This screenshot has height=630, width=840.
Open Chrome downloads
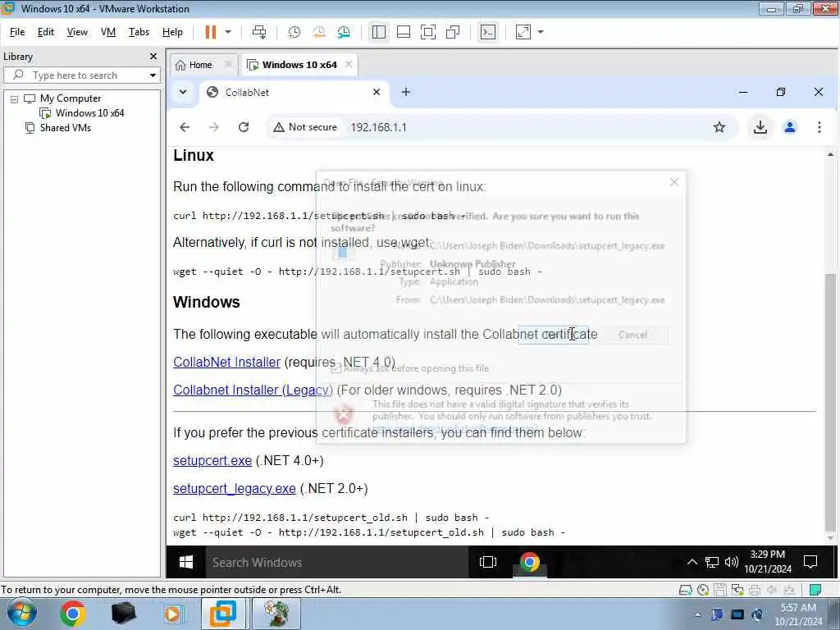coord(760,127)
